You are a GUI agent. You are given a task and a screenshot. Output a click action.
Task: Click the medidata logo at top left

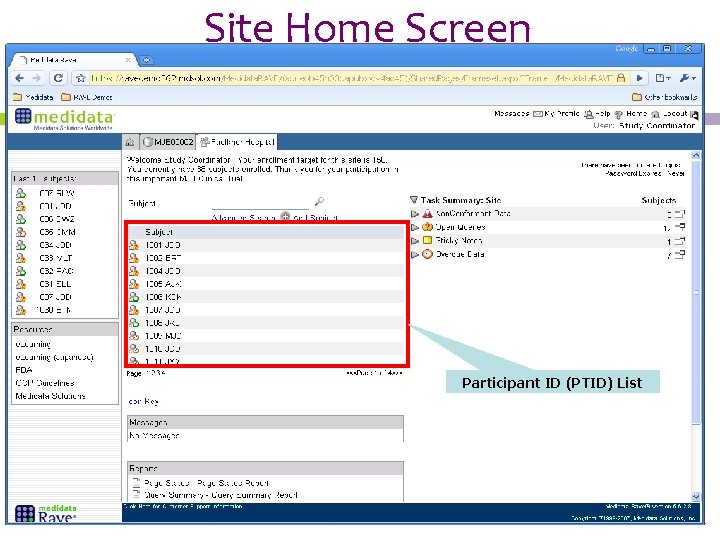coord(64,118)
